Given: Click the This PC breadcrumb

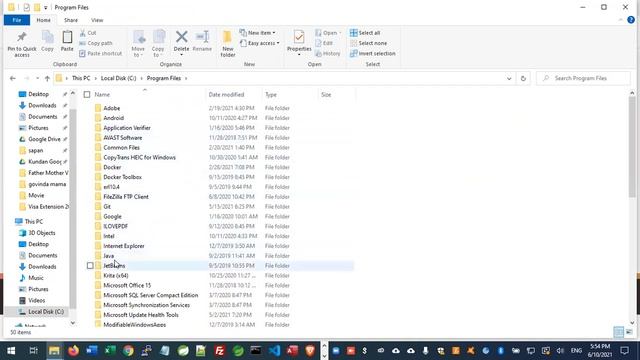Looking at the screenshot, I should click(81, 78).
